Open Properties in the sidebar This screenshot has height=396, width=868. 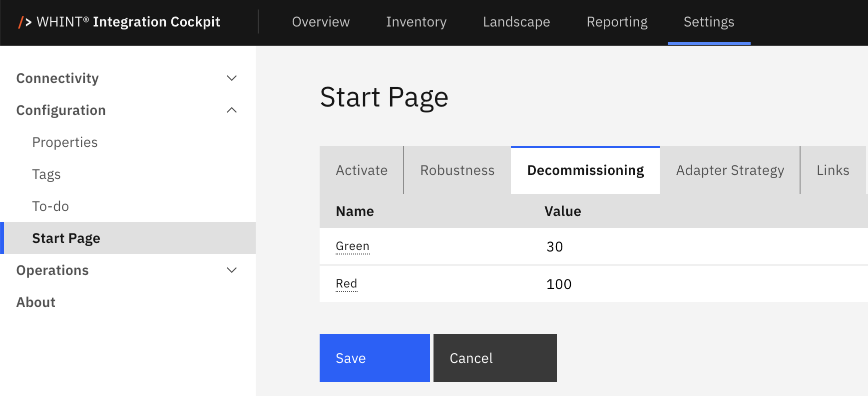(65, 142)
